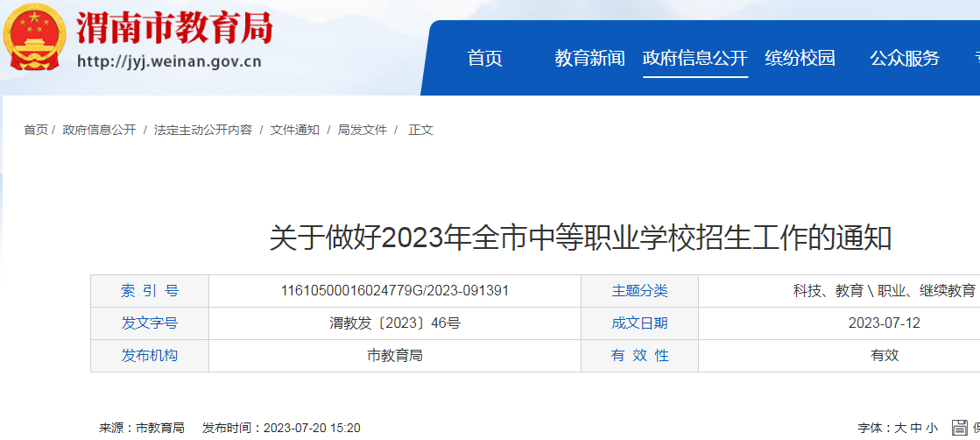This screenshot has height=440, width=980.
Task: Select the 政府信息公开 navigation tab
Action: click(x=695, y=58)
